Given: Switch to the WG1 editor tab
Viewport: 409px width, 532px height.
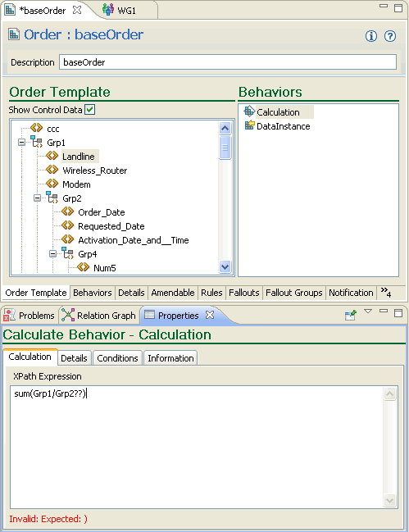Looking at the screenshot, I should (126, 11).
